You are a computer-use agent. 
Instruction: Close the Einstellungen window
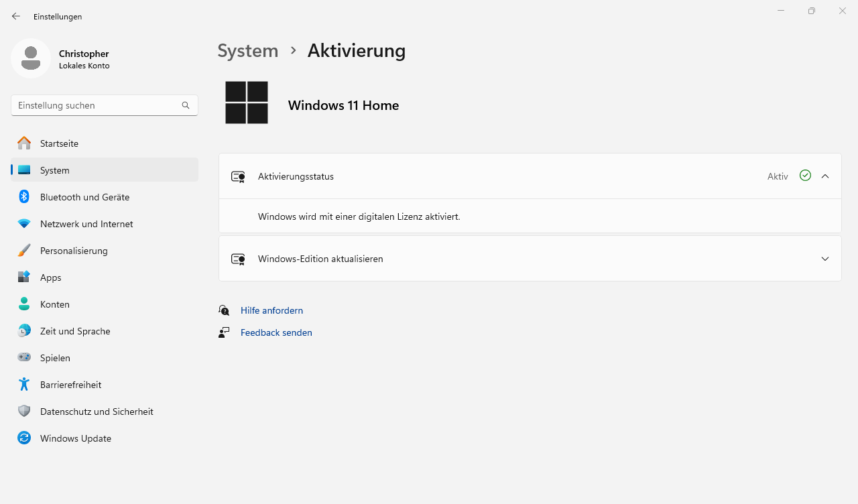(843, 11)
